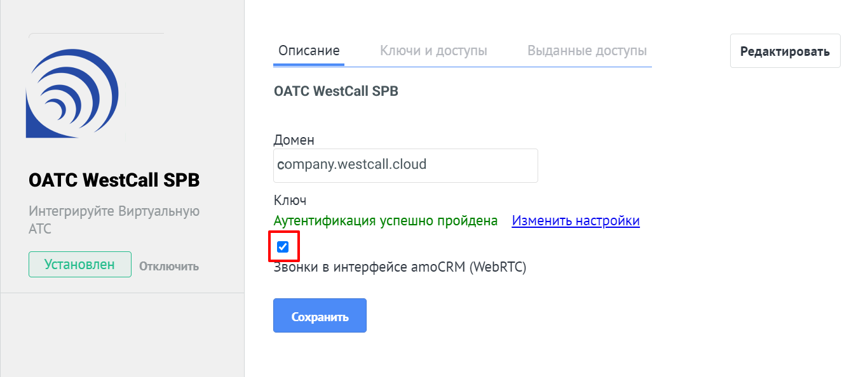
Task: Click the Редактировать button
Action: [x=785, y=51]
